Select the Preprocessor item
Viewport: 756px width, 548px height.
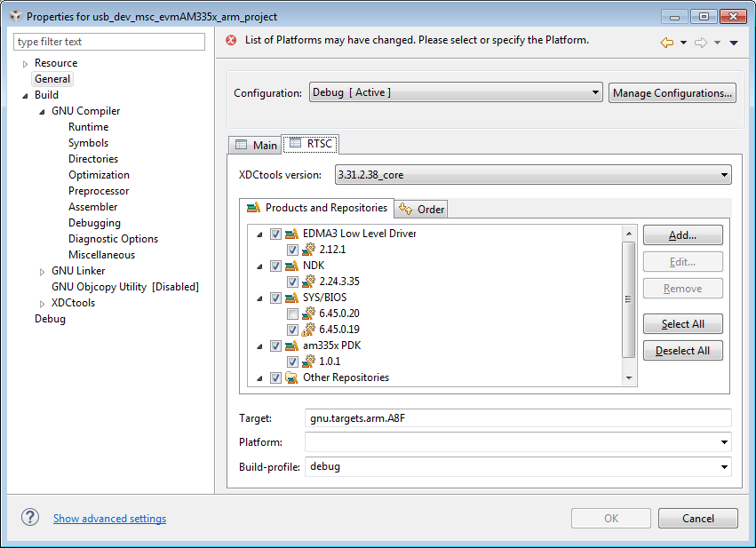click(99, 191)
